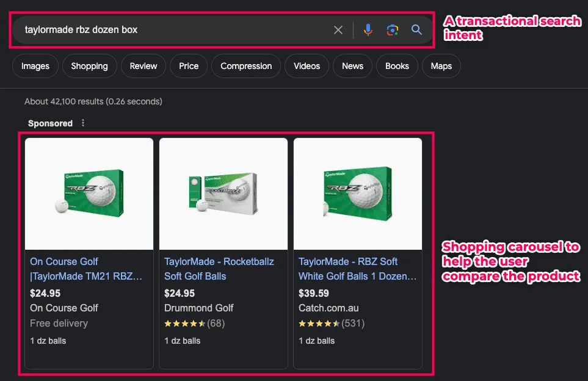Image resolution: width=588 pixels, height=381 pixels.
Task: Click the $39.59 price
Action: click(x=313, y=293)
